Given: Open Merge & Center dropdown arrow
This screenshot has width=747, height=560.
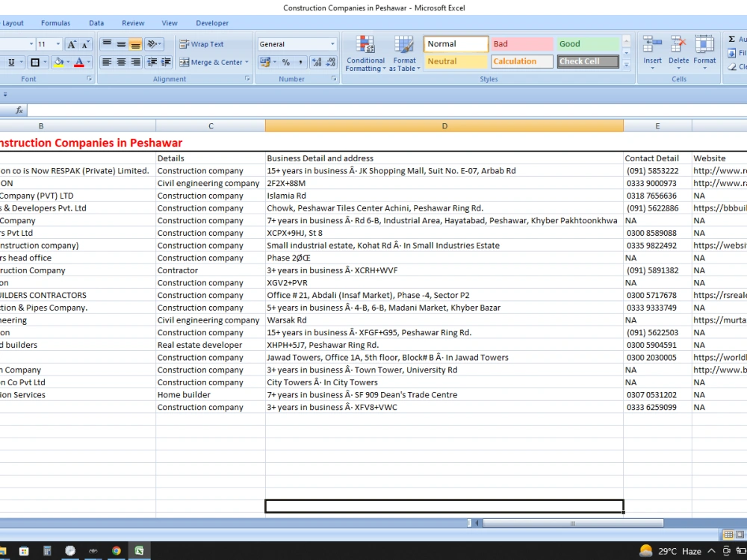Looking at the screenshot, I should 247,62.
